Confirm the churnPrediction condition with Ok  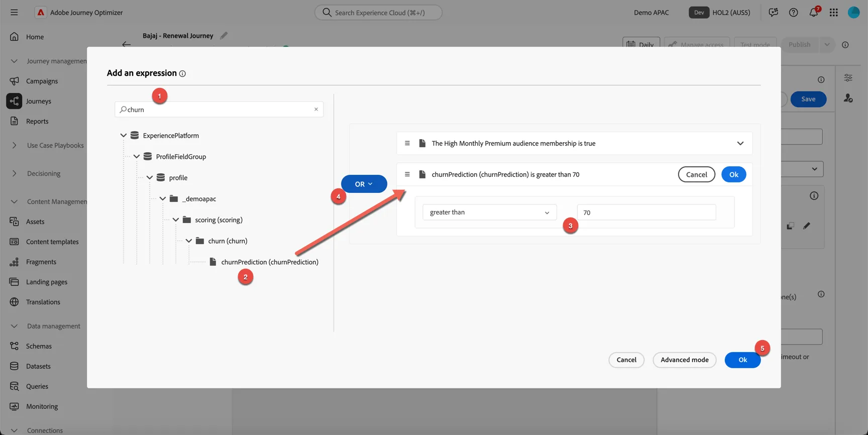(x=733, y=174)
